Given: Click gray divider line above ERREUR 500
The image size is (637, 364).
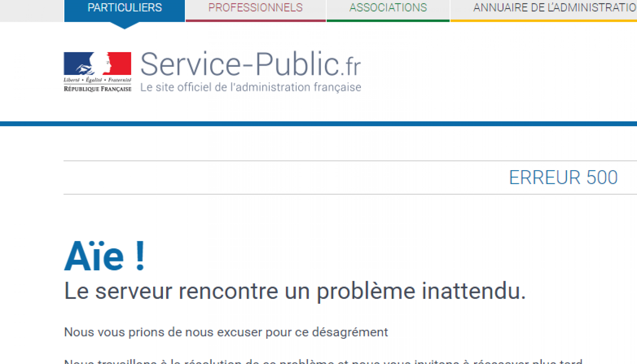Looking at the screenshot, I should 349,161.
